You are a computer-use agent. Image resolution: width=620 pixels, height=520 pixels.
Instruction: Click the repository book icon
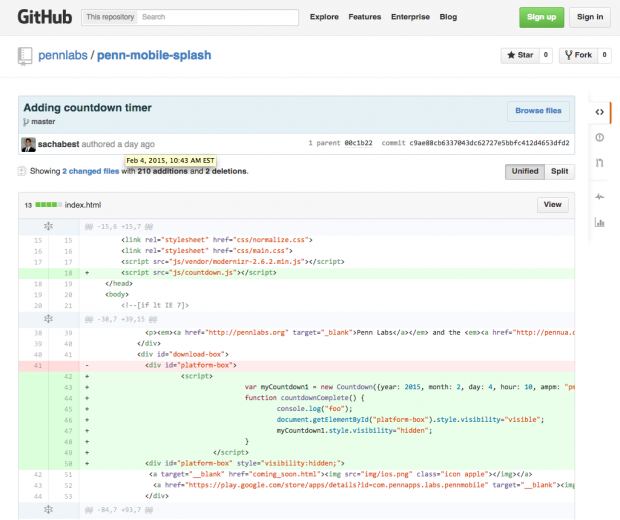[25, 56]
